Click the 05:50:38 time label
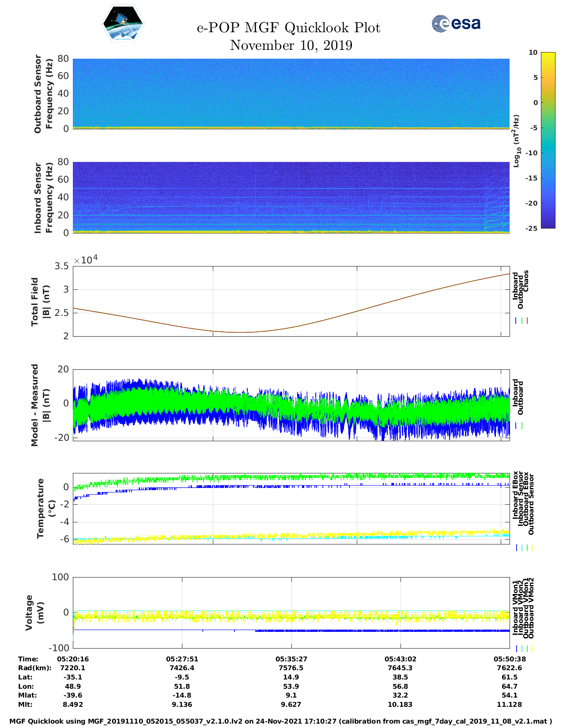 (509, 659)
